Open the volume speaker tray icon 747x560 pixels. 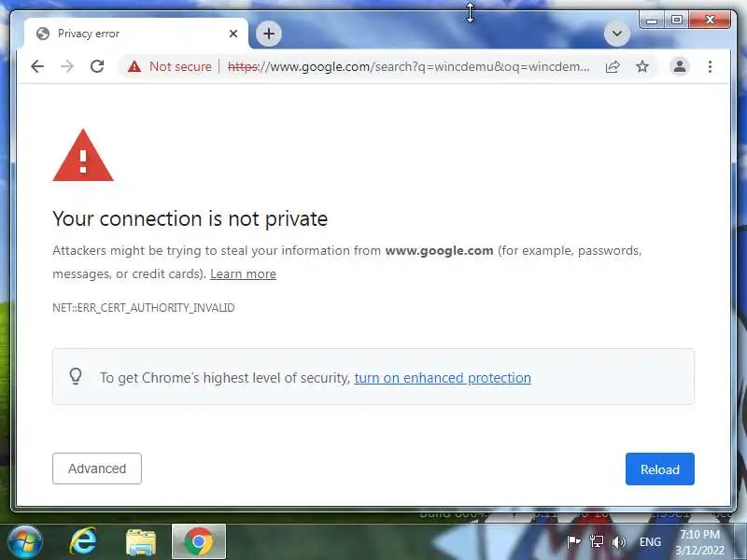(x=618, y=542)
